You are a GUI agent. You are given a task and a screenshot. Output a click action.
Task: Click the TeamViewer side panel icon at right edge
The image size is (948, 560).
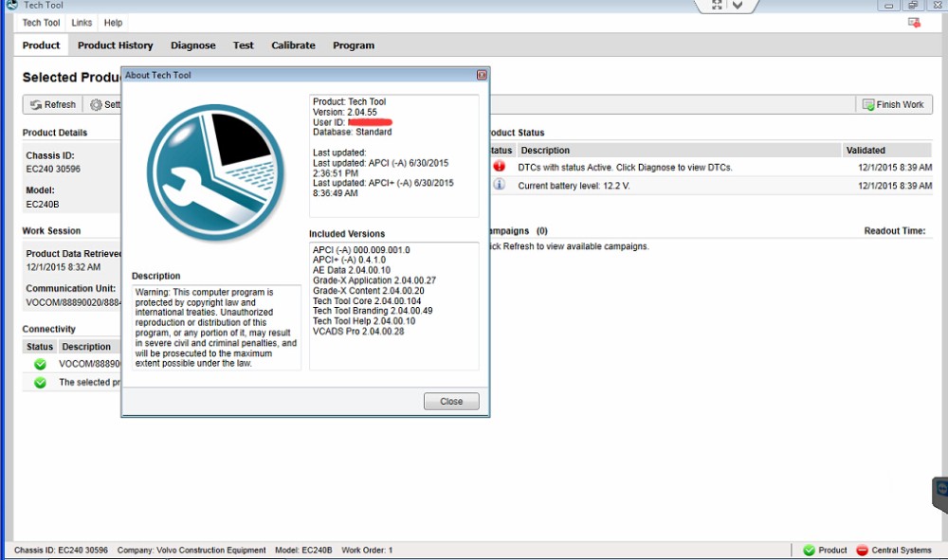(941, 487)
